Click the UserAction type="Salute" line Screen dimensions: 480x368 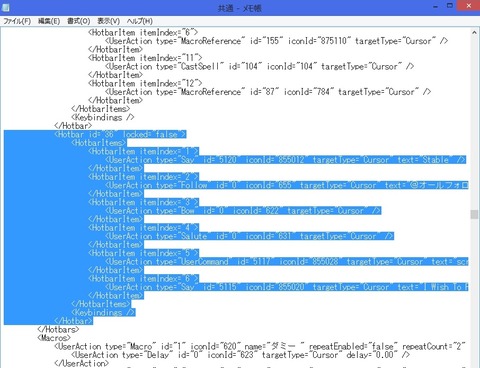pos(249,236)
